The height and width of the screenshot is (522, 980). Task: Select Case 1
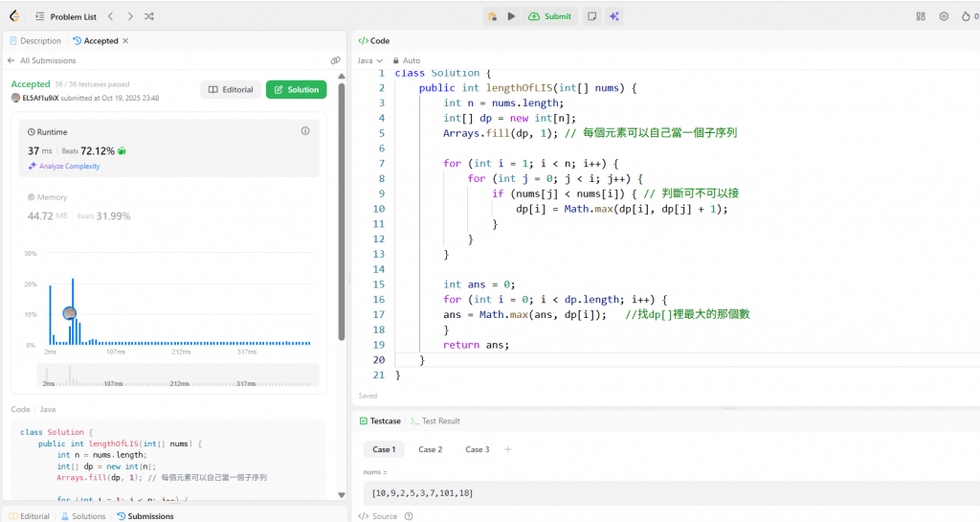pos(384,449)
